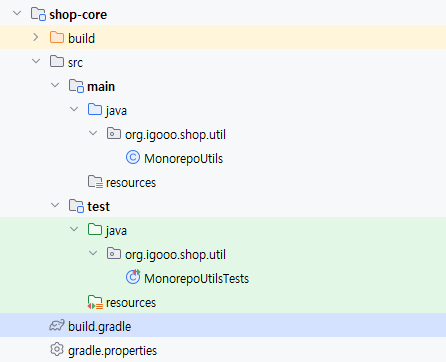Select the MonorepoUtils class name
Screen dimensions: 446x362
(183, 159)
